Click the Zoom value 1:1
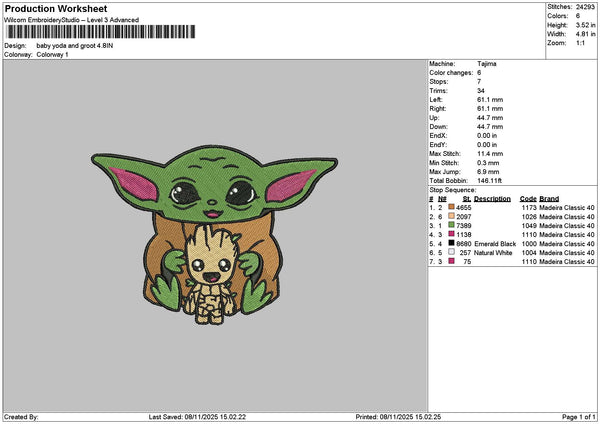This screenshot has width=600, height=424. [580, 43]
